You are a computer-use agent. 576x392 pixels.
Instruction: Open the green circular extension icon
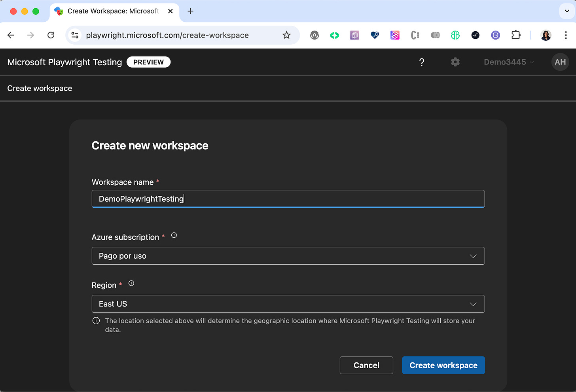455,35
